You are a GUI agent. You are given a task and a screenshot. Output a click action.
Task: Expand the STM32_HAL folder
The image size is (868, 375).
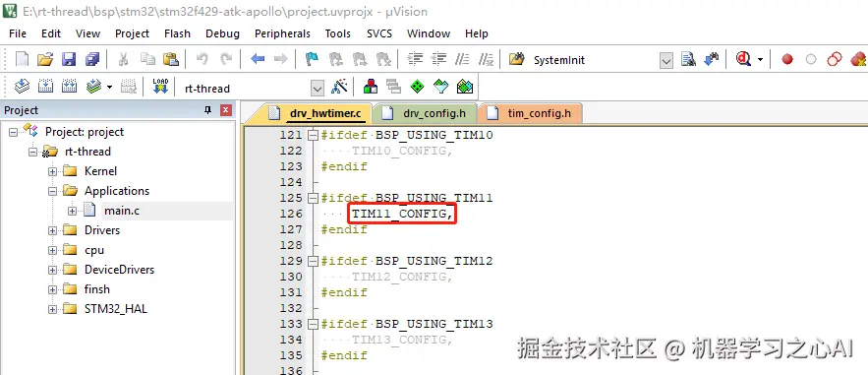52,309
